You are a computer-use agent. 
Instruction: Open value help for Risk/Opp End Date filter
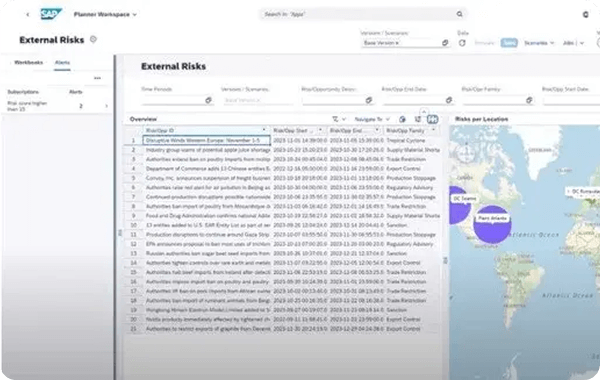click(448, 100)
